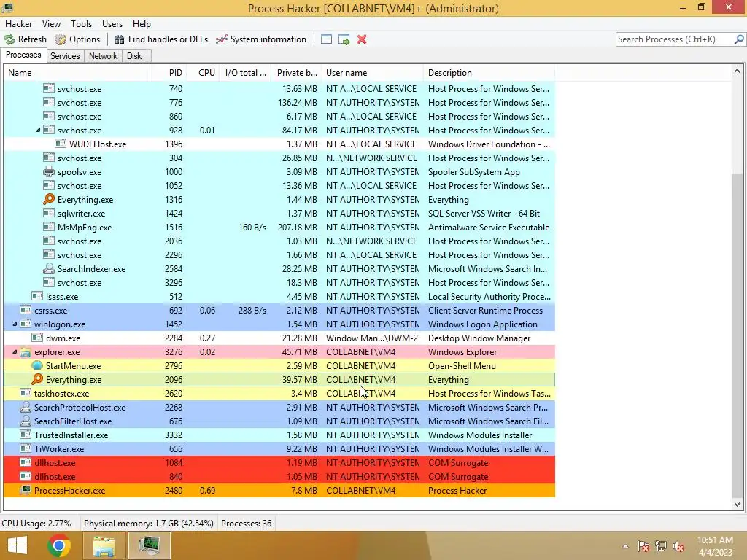The image size is (747, 560).
Task: Collapse the svchost.exe 928 tree node
Action: pyautogui.click(x=38, y=131)
